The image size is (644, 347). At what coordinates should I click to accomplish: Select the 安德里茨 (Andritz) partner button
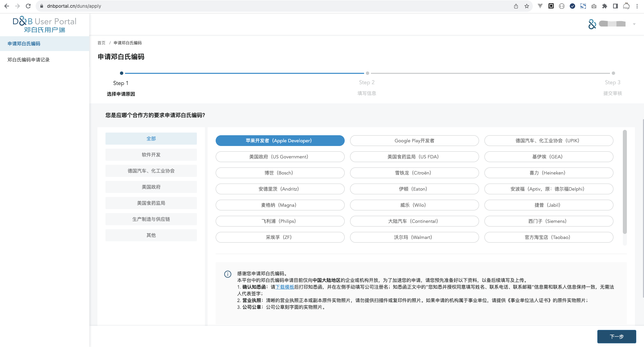coord(280,189)
